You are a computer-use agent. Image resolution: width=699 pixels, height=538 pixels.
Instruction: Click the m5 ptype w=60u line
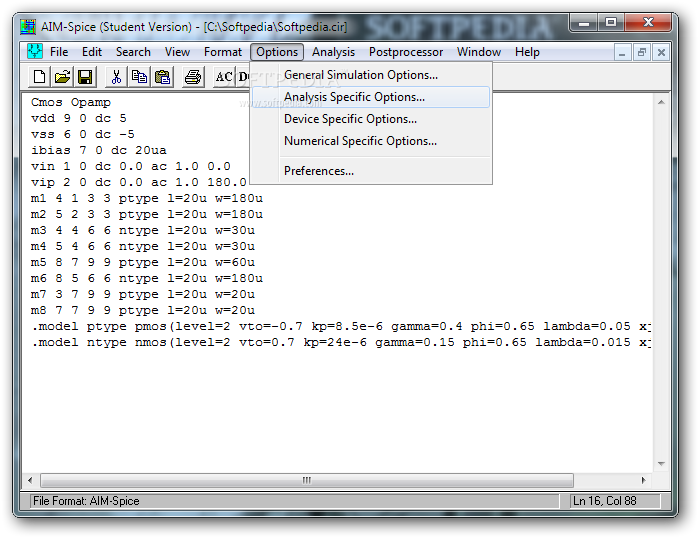(143, 263)
